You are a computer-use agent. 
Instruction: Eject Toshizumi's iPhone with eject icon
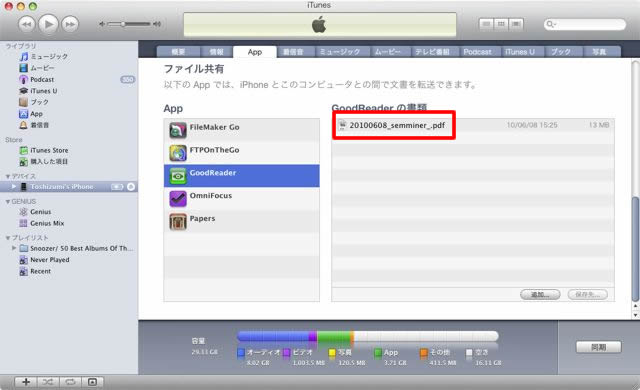point(131,187)
